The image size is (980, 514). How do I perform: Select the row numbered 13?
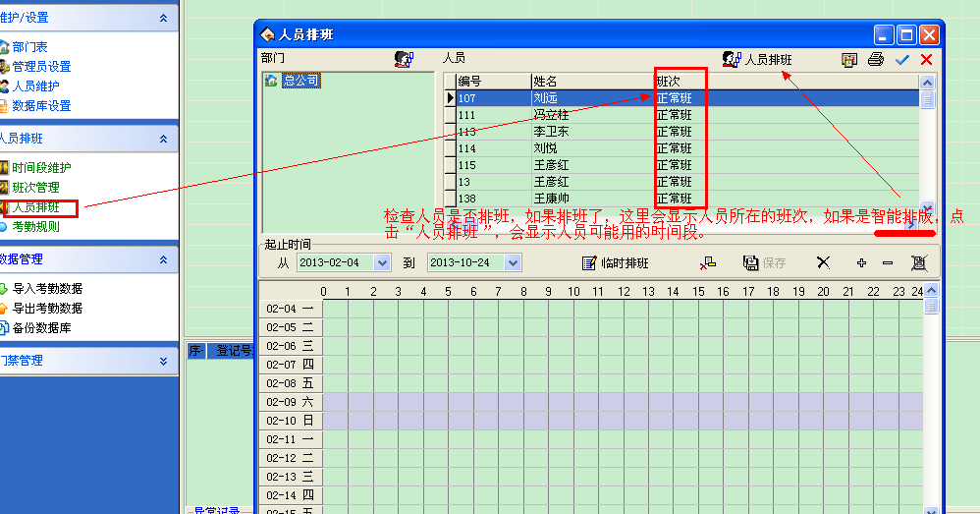(681, 182)
